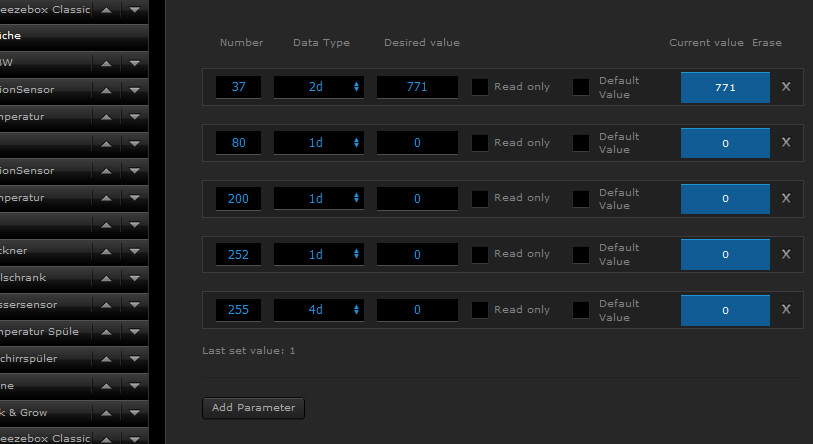Click the blue current value 771 box
The image size is (813, 444).
coord(725,87)
